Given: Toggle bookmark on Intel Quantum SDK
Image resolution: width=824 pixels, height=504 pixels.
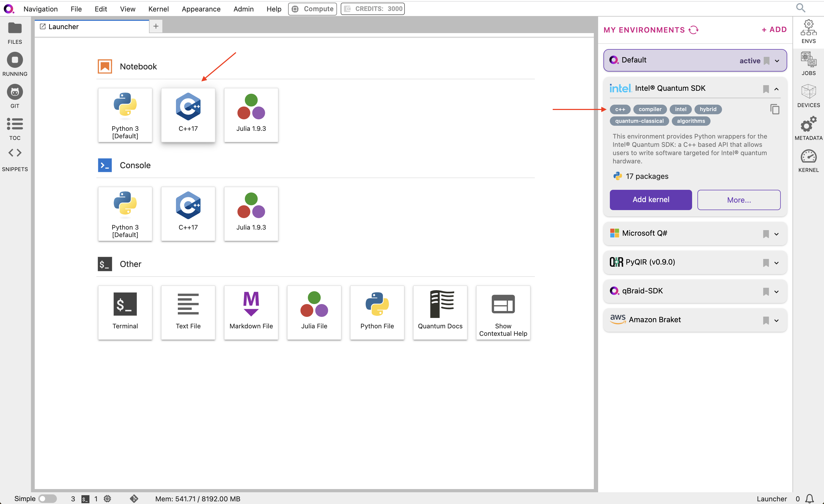Looking at the screenshot, I should 766,89.
